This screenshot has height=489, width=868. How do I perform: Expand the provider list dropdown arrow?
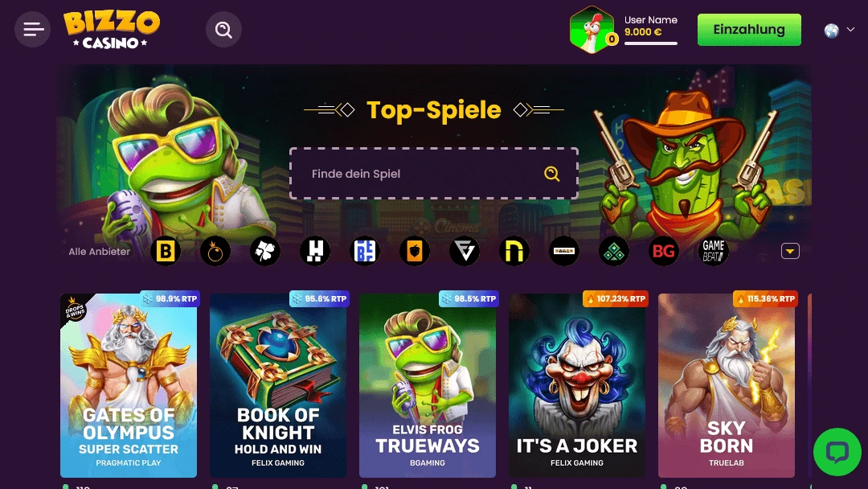pyautogui.click(x=790, y=251)
